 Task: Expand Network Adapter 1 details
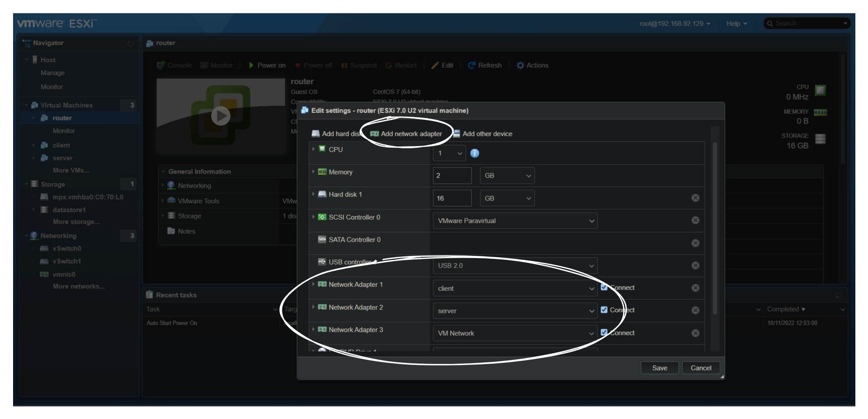coord(313,284)
